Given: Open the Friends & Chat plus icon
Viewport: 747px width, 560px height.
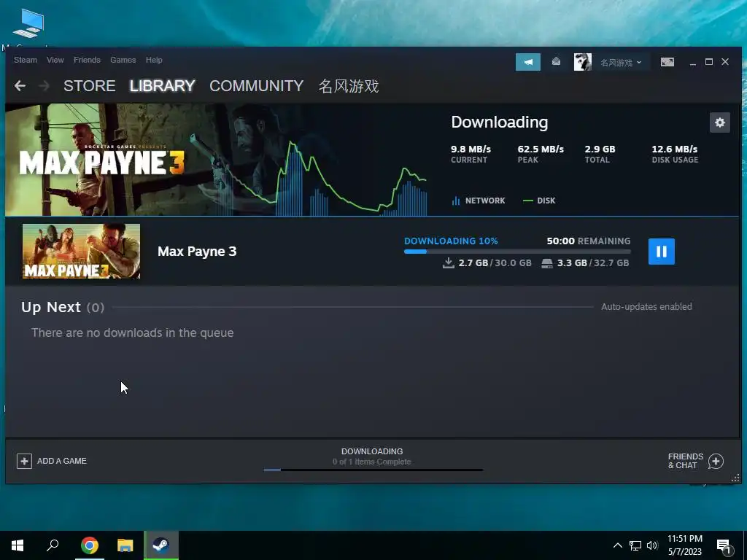Looking at the screenshot, I should (x=716, y=461).
